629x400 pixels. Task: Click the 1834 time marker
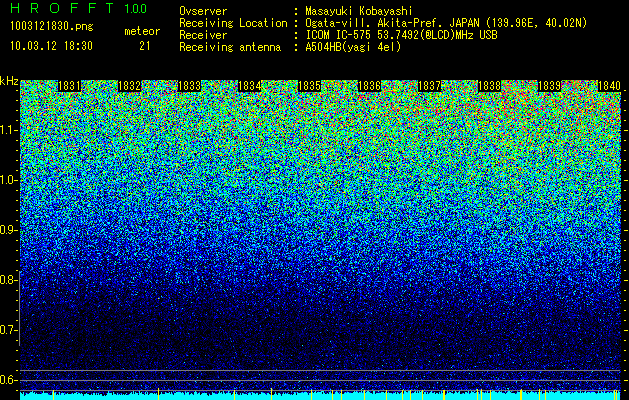pyautogui.click(x=250, y=86)
